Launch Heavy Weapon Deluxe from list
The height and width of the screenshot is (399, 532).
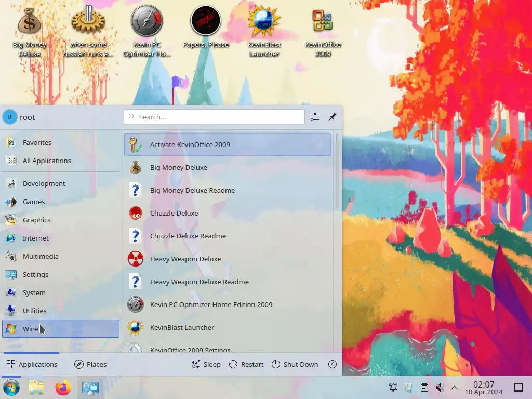click(228, 259)
